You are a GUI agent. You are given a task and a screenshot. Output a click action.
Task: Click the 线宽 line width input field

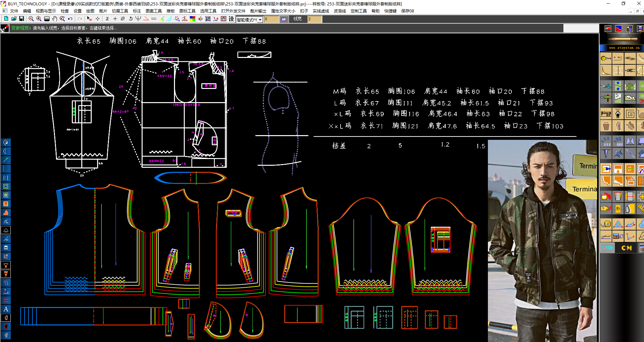314,19
